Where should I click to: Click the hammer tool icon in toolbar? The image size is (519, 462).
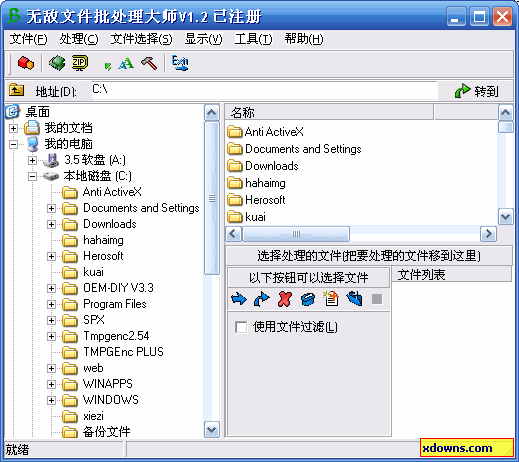click(x=149, y=63)
